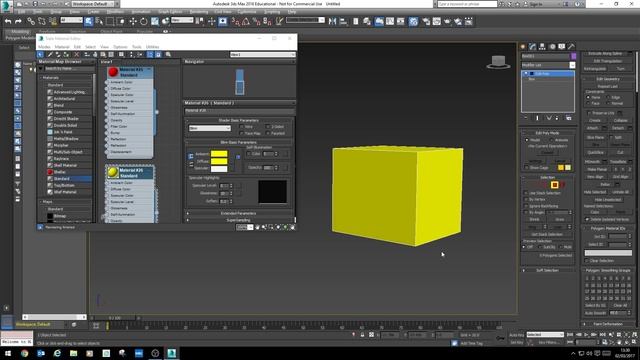Click Configure Modifier Sets icon below stack
This screenshot has width=640, height=360.
coord(569,118)
